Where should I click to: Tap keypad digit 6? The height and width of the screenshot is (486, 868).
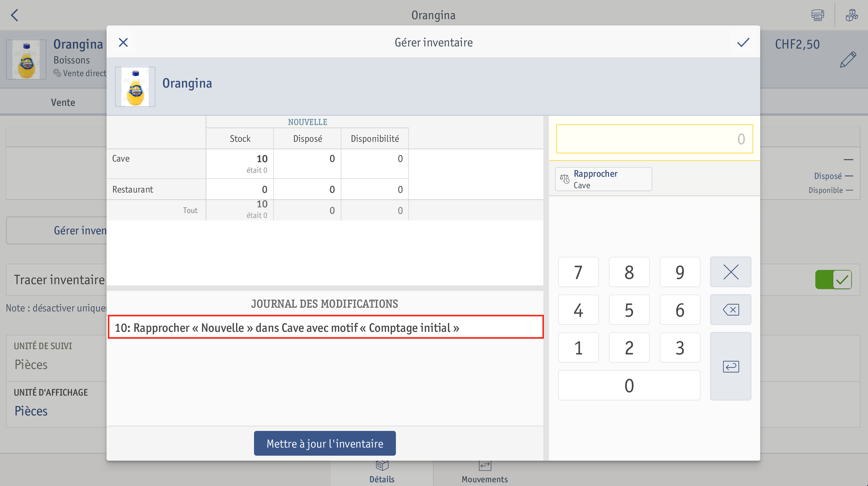point(680,310)
